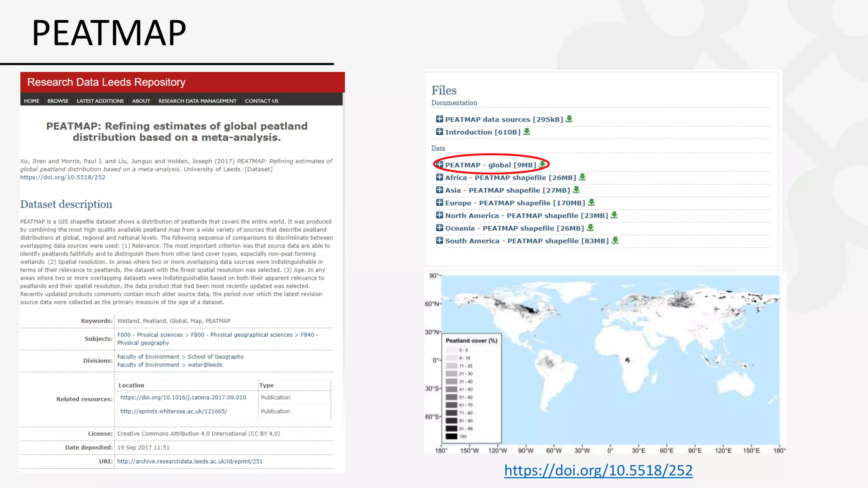Expand Oceania shapefile details
The image size is (868, 488).
(440, 228)
